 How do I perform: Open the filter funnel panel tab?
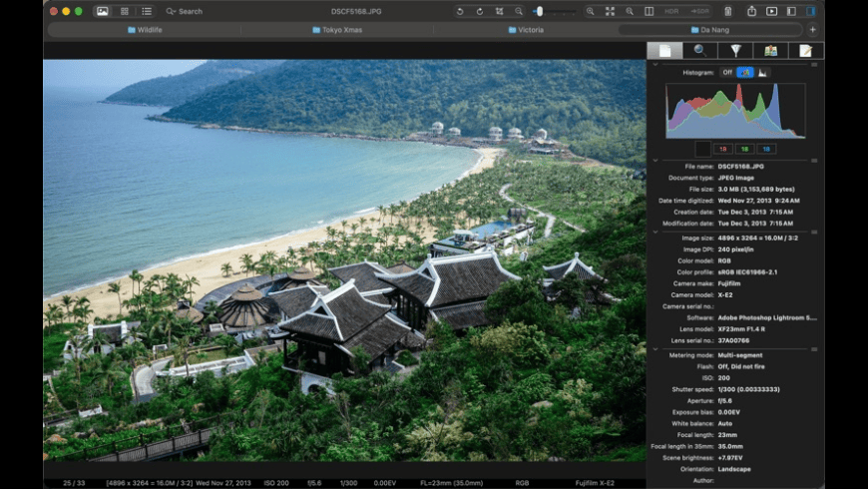735,51
